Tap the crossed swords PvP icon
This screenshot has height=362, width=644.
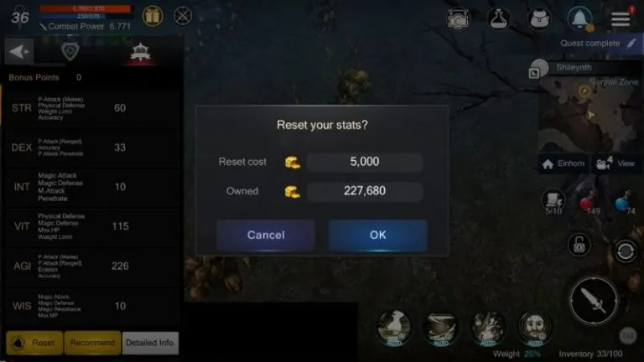point(183,17)
